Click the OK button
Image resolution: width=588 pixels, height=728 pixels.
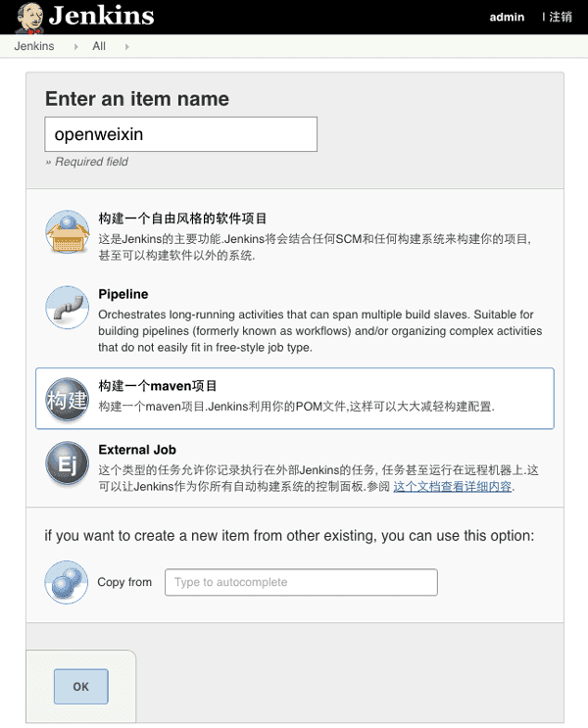(x=80, y=687)
